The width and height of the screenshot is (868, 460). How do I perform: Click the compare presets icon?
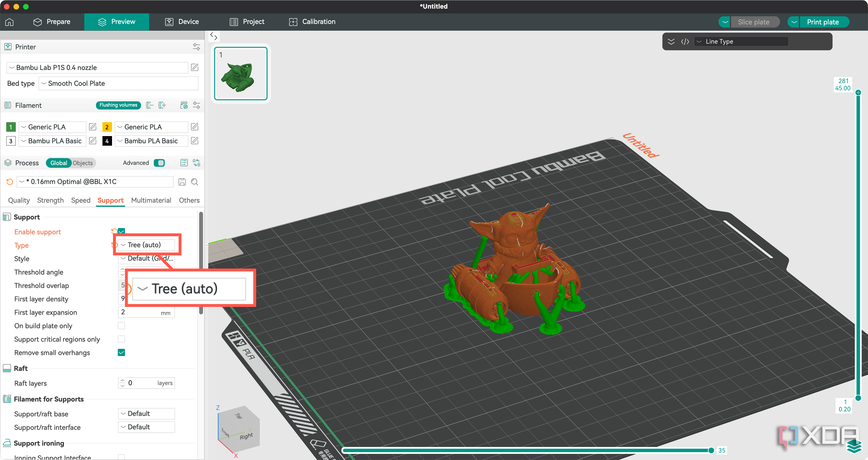click(x=197, y=163)
